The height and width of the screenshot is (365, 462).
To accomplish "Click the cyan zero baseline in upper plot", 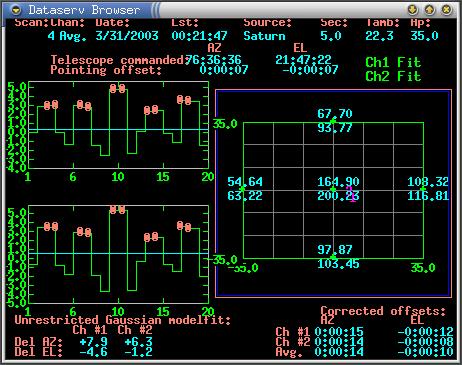I will (x=119, y=130).
